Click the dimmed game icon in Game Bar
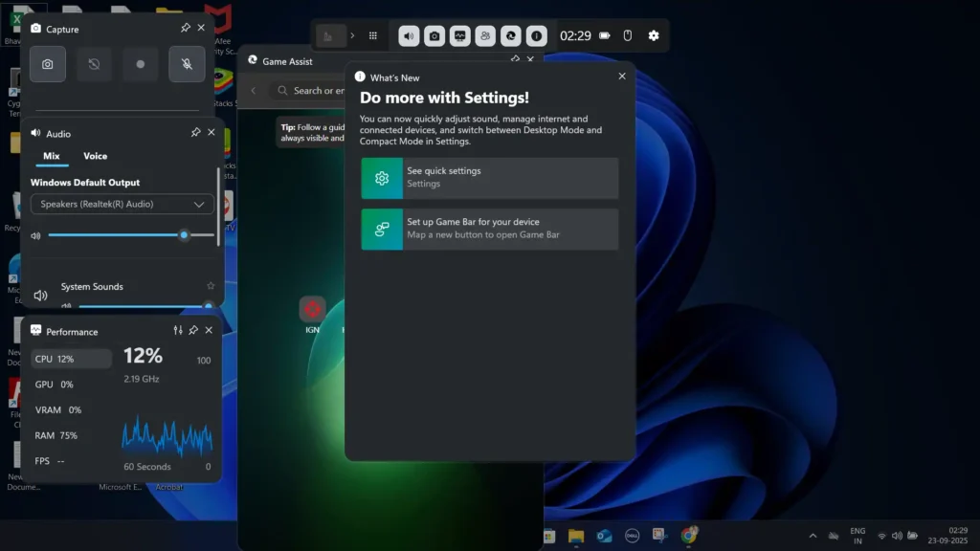Viewport: 980px width, 551px height. (x=328, y=36)
